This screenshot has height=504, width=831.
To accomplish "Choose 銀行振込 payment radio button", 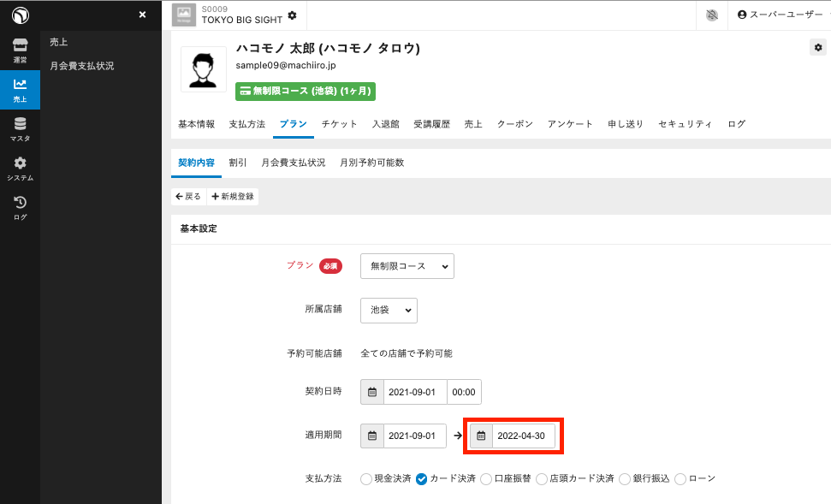I will (625, 479).
